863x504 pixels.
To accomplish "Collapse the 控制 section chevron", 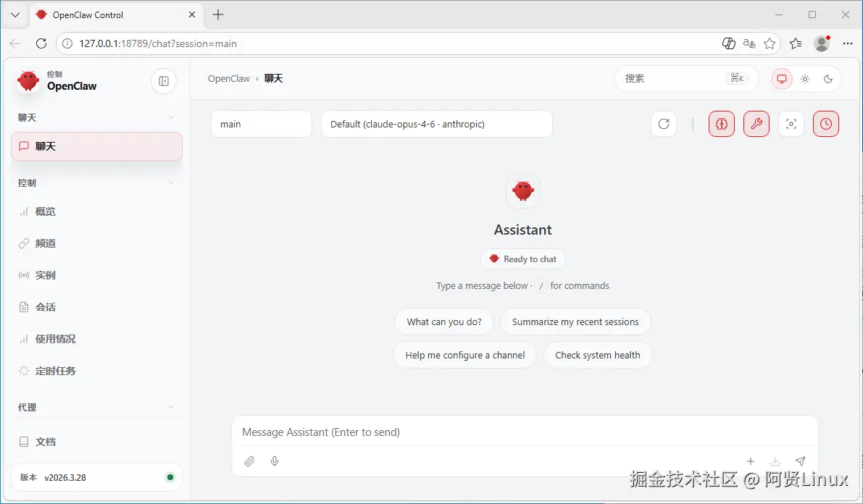I will click(x=171, y=182).
